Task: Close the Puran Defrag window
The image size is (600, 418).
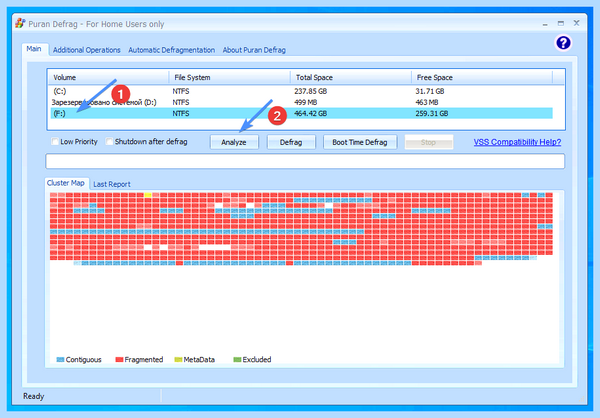Action: tap(576, 23)
